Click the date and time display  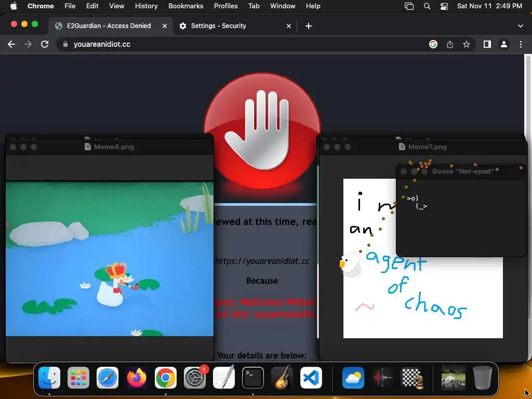[x=489, y=6]
